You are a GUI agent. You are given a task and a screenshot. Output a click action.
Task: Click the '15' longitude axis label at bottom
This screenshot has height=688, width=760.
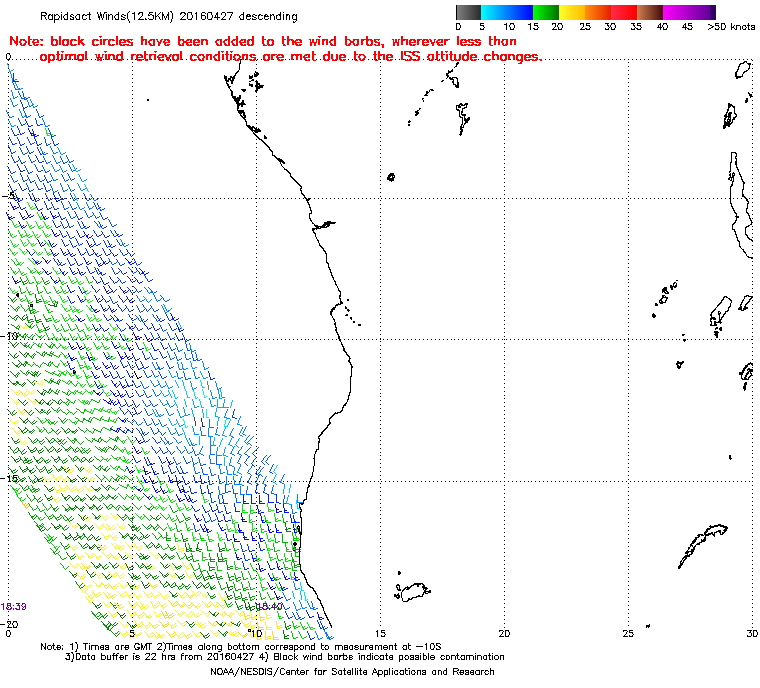tap(380, 633)
